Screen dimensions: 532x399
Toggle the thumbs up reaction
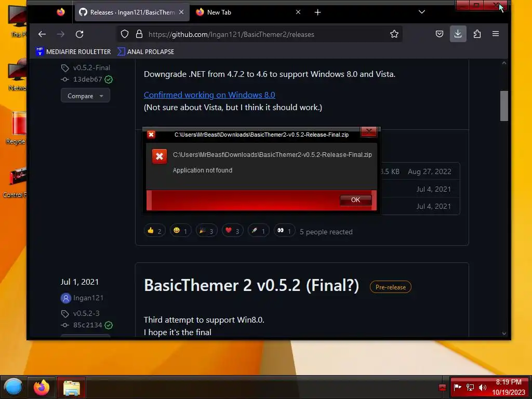pyautogui.click(x=154, y=231)
